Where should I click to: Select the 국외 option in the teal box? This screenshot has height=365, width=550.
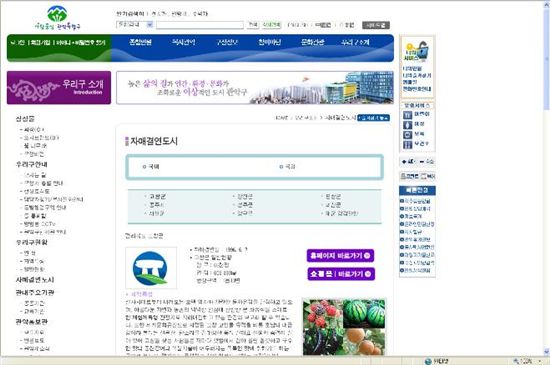point(287,167)
